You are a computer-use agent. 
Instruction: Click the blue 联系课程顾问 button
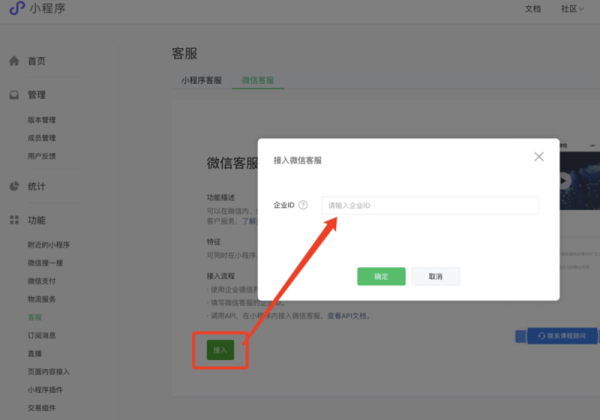click(x=562, y=335)
